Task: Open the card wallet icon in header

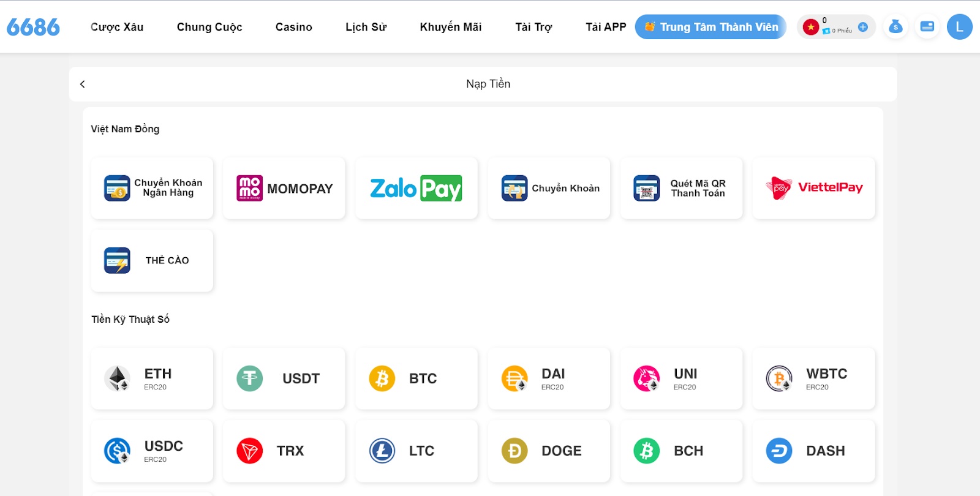Action: [927, 27]
